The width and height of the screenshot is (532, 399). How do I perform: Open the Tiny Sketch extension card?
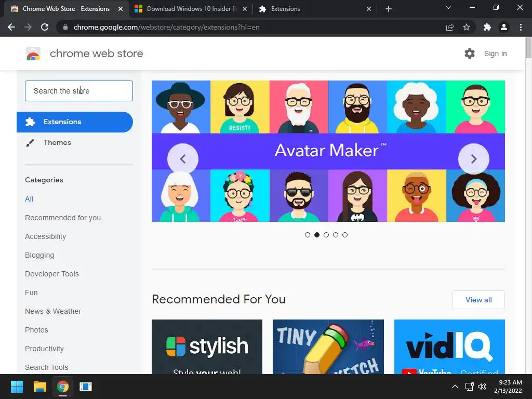328,347
